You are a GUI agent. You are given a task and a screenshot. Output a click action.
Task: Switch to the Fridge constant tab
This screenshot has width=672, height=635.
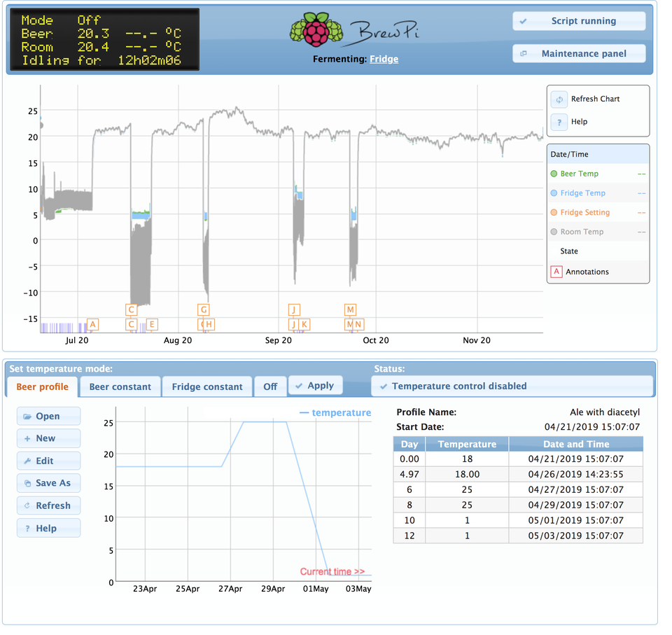[207, 387]
